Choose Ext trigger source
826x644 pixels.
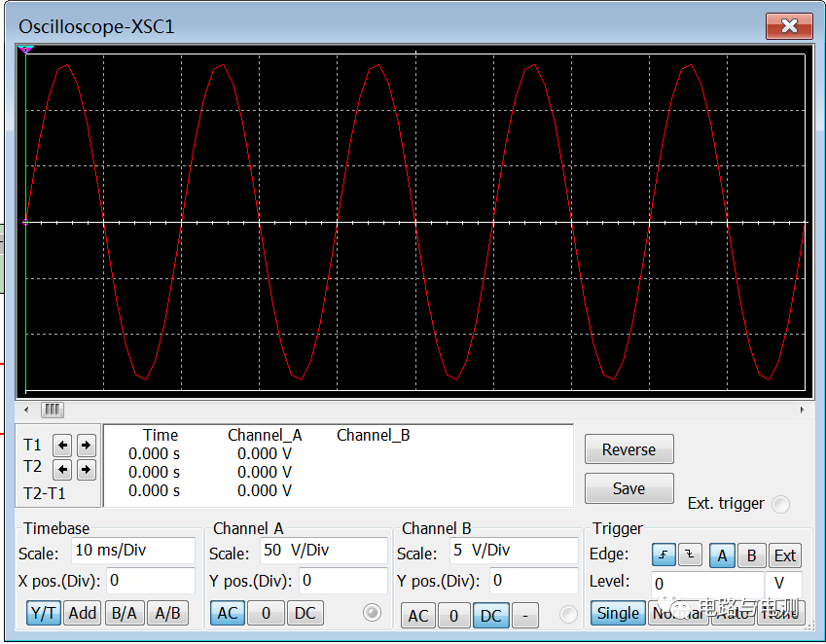(785, 555)
